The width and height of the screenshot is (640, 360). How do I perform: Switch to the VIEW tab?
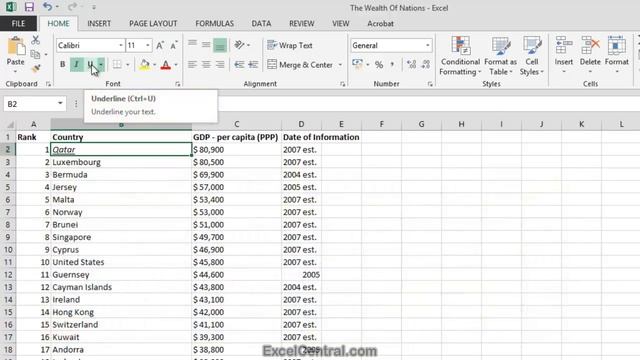340,24
